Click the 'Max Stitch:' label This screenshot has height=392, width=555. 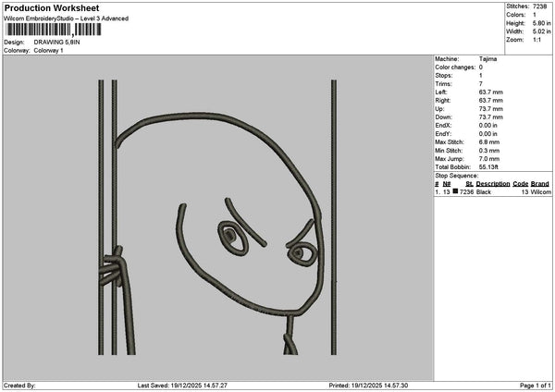coord(450,142)
